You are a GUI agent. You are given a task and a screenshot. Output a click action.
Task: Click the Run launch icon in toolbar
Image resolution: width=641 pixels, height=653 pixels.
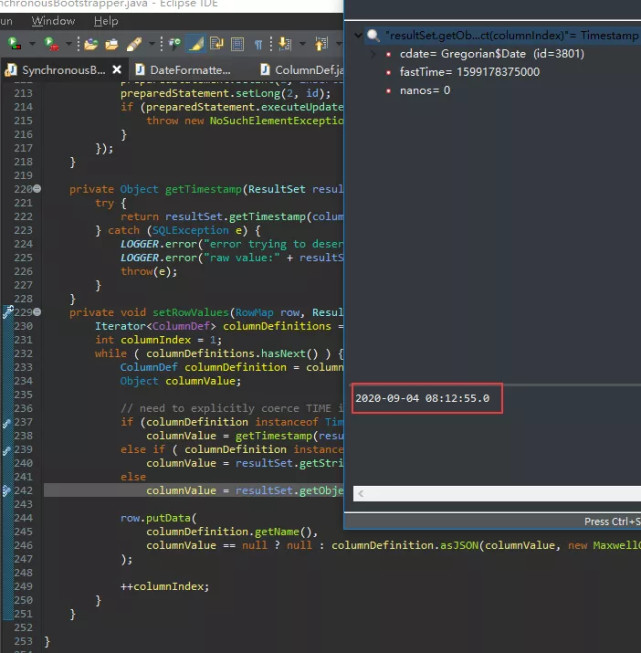pos(50,44)
